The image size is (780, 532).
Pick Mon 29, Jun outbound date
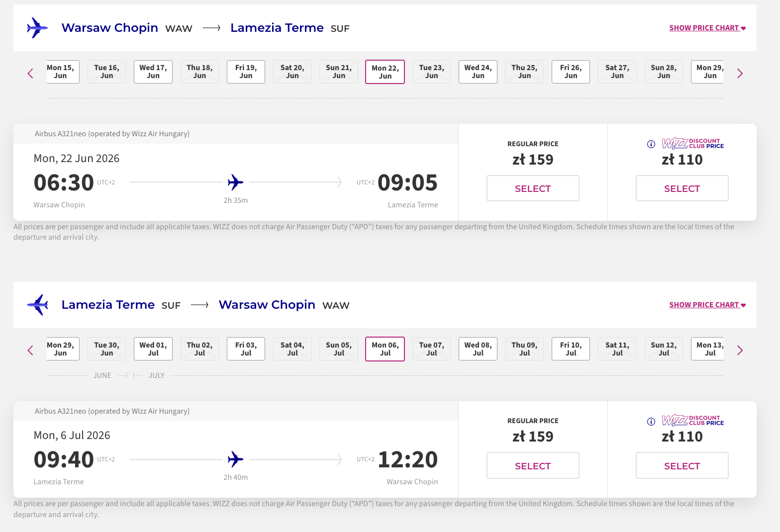[x=709, y=72]
